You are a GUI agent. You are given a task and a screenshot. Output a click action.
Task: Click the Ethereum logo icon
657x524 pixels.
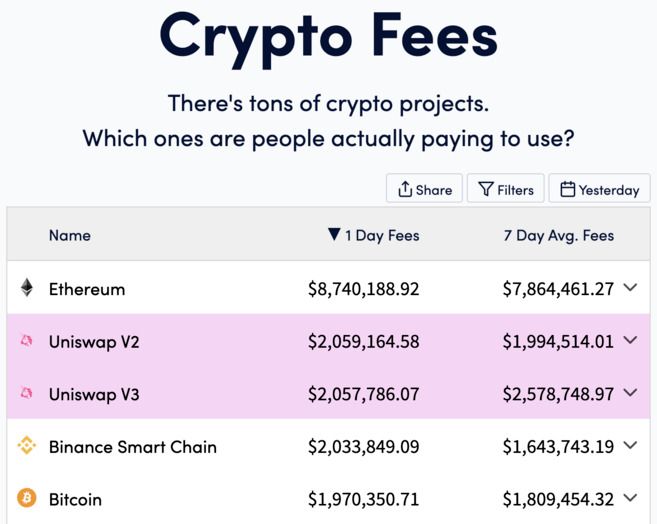(27, 288)
